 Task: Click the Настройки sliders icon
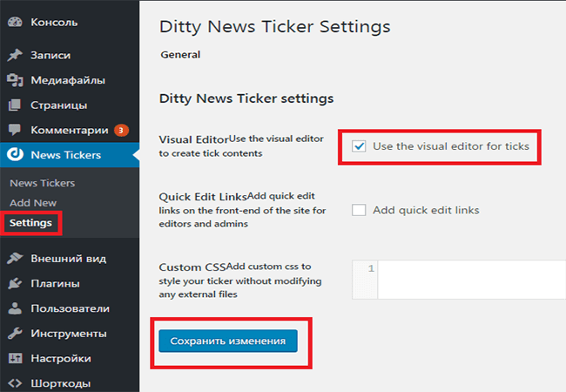pos(15,358)
